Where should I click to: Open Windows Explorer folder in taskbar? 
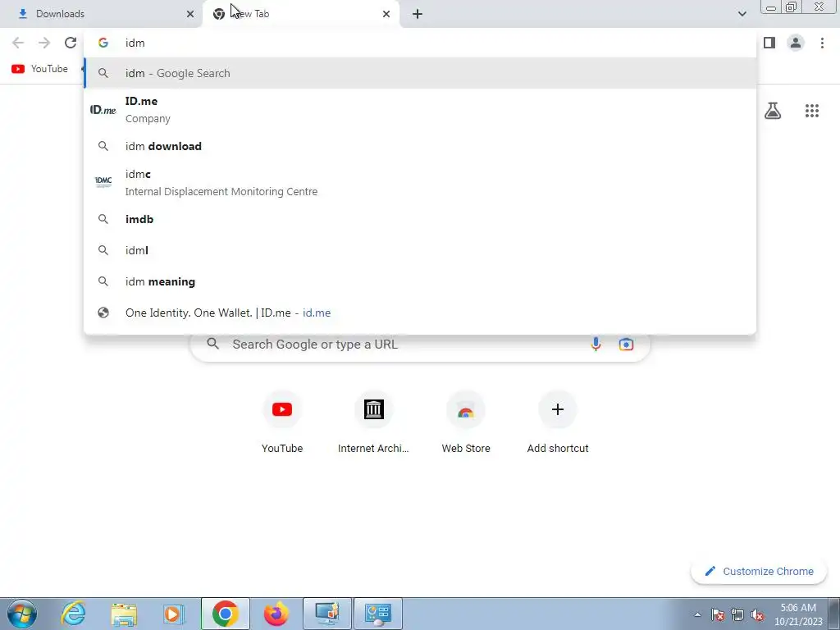point(124,614)
